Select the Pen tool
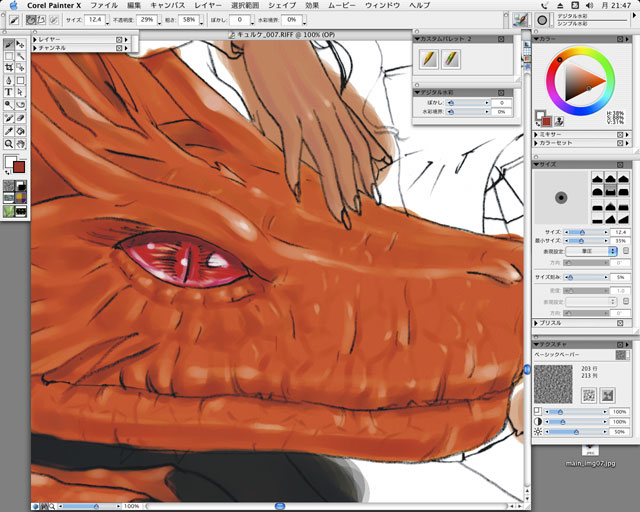Screen dimensions: 640x512 pos(9,80)
